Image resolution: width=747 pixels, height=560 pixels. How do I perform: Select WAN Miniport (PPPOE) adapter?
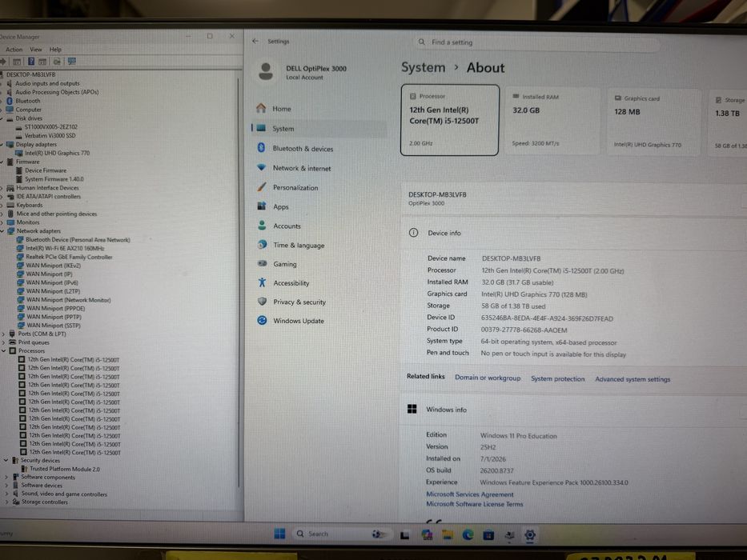pyautogui.click(x=55, y=309)
